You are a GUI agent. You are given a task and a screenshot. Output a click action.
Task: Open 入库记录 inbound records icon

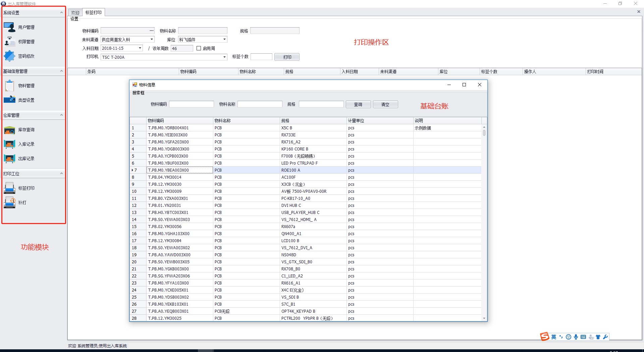tap(9, 144)
